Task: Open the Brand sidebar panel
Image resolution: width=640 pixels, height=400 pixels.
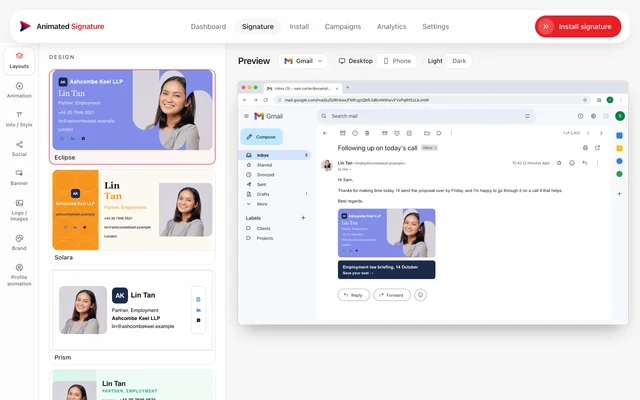Action: point(19,242)
